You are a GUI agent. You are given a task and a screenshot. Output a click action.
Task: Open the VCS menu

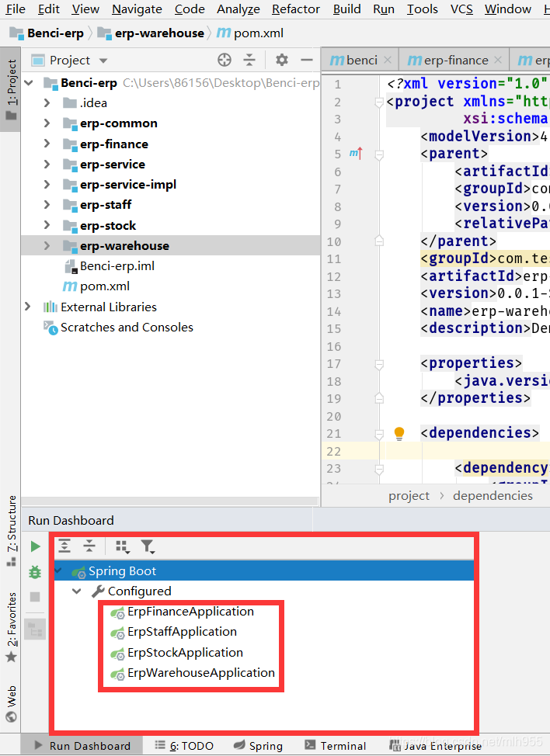[461, 9]
